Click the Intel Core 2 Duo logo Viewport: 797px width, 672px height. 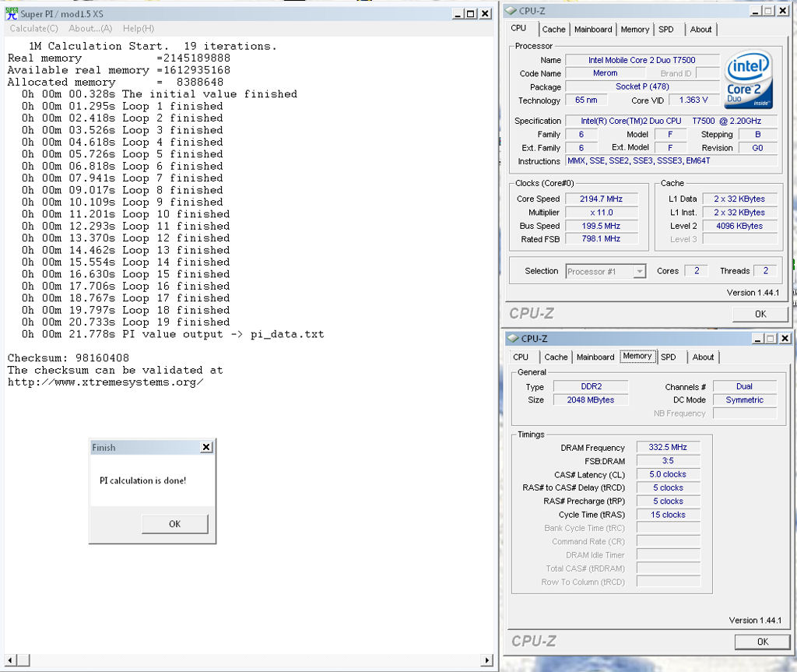(x=748, y=79)
